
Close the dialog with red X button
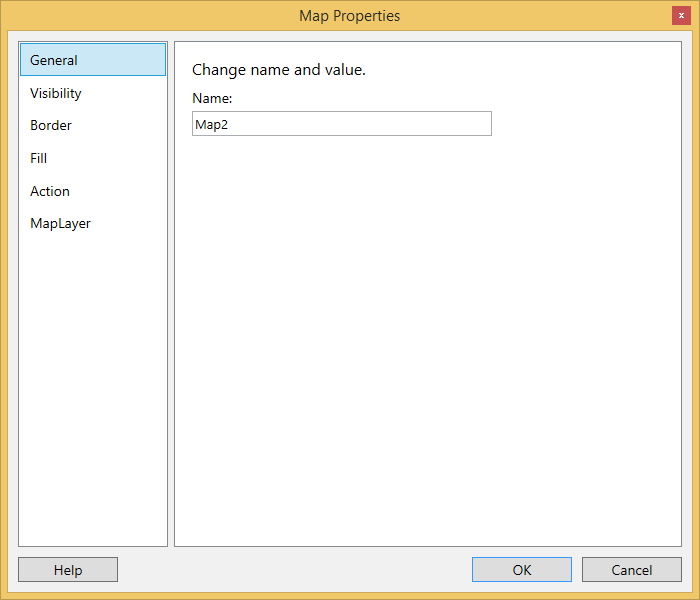click(x=681, y=15)
